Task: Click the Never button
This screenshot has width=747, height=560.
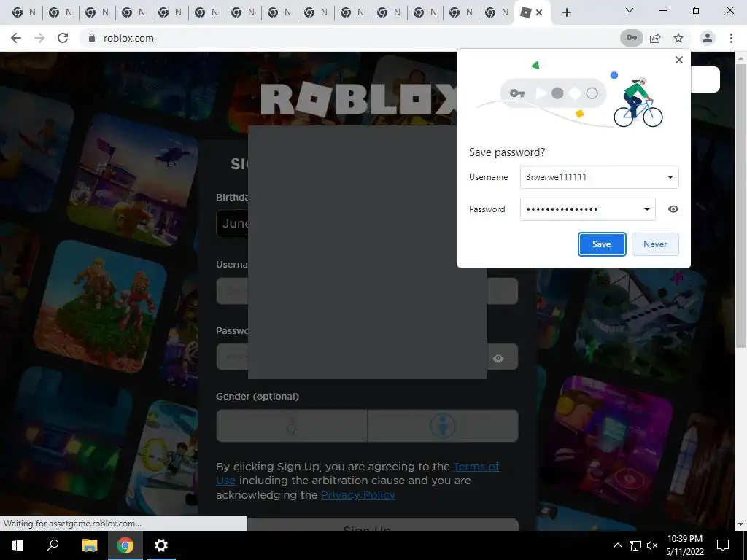Action: (655, 244)
